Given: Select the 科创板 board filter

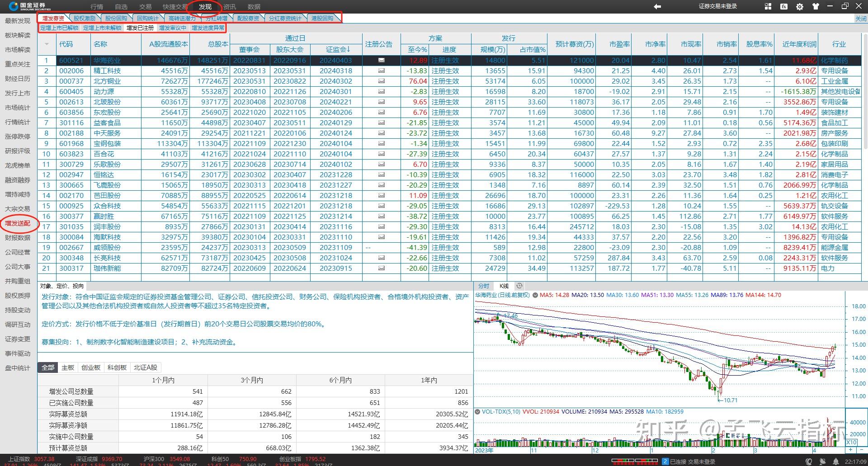Looking at the screenshot, I should tap(117, 367).
